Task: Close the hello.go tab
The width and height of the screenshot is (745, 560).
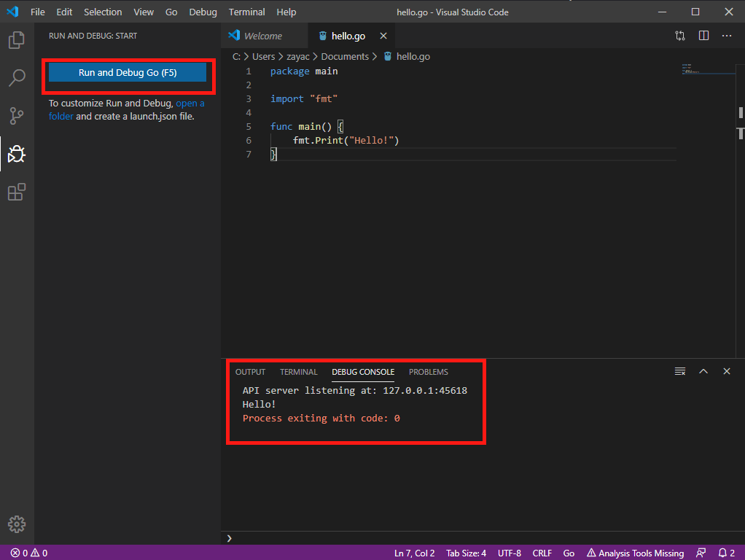Action: point(383,36)
